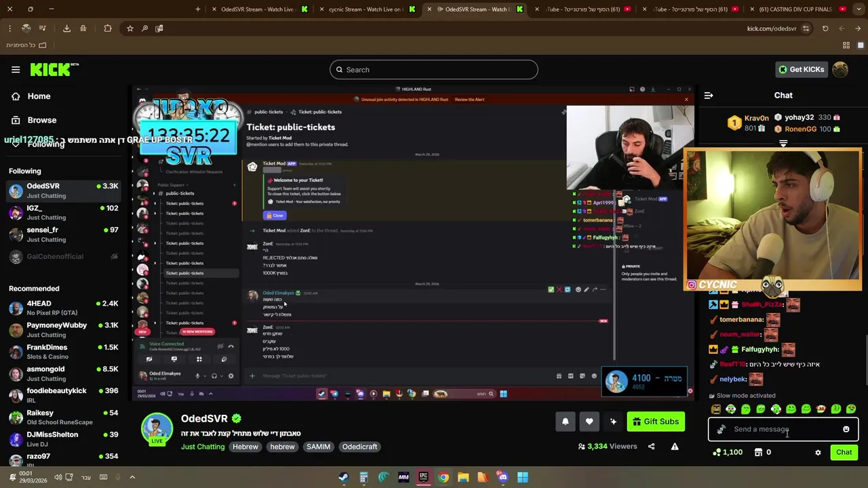
Task: Click the heart follow icon
Action: coord(589,422)
